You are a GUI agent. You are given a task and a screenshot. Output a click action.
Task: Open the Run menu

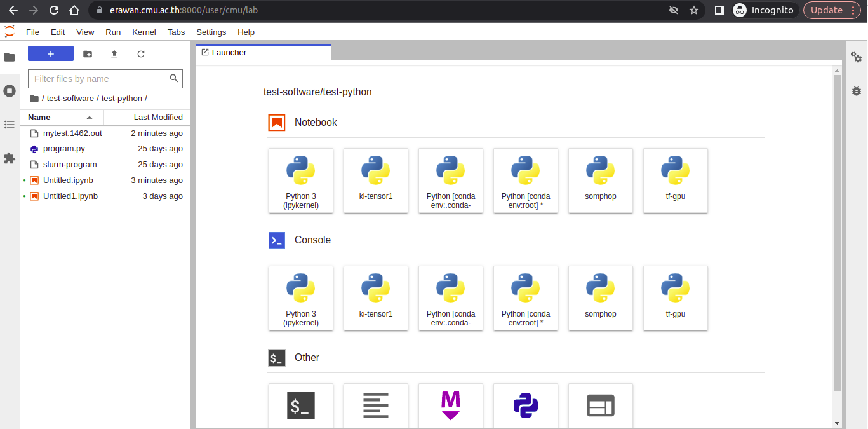[x=113, y=32]
